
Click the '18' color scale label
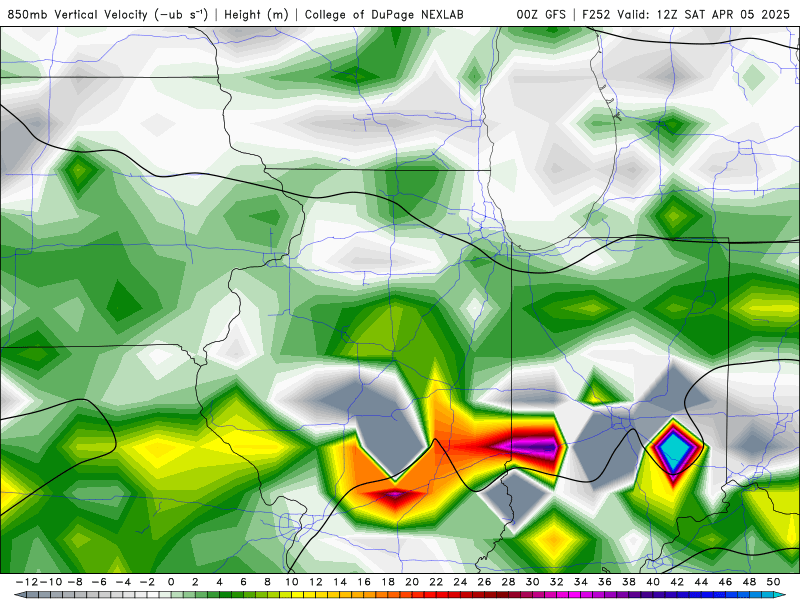388,582
